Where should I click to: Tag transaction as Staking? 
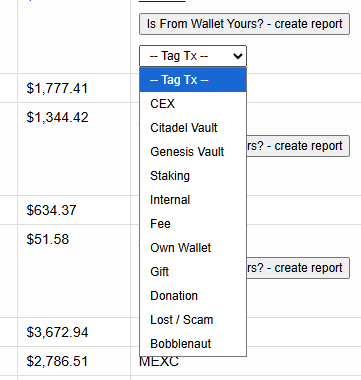click(193, 176)
